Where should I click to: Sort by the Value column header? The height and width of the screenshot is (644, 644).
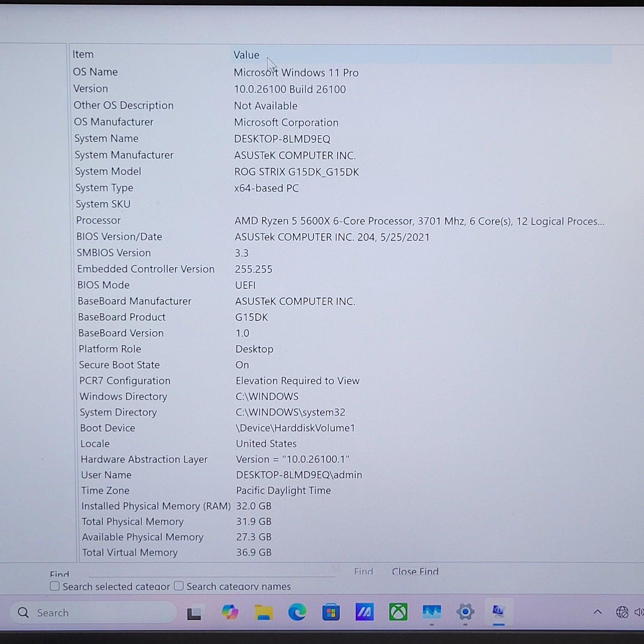click(x=246, y=55)
